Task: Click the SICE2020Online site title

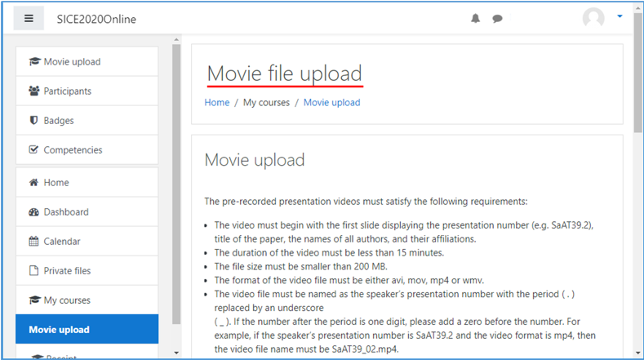Action: click(x=96, y=19)
